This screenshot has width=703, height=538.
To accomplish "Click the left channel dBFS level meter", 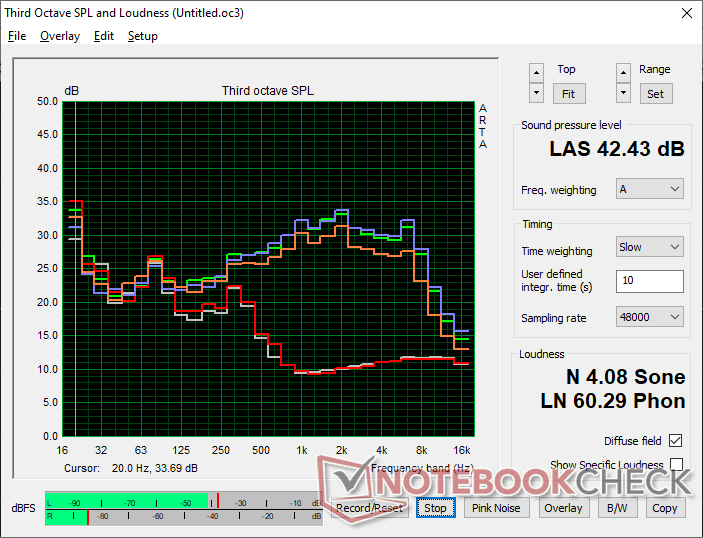I will tap(184, 503).
